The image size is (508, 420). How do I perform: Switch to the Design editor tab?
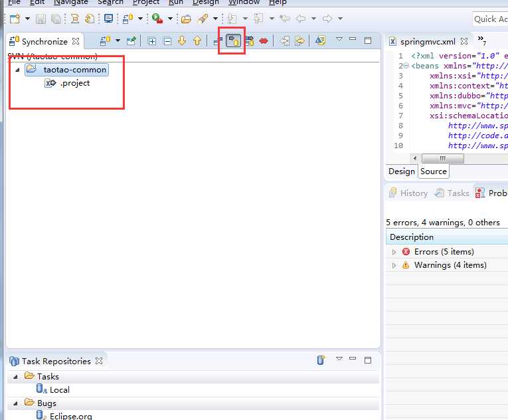(401, 171)
